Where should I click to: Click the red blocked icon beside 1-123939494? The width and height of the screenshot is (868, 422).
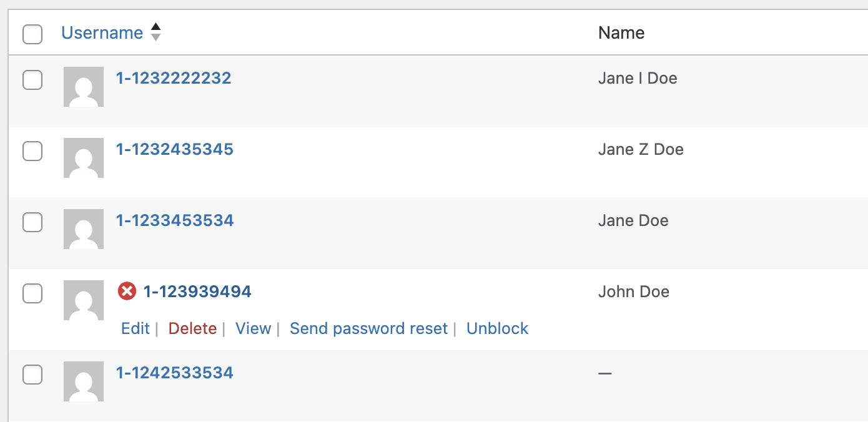[x=127, y=291]
